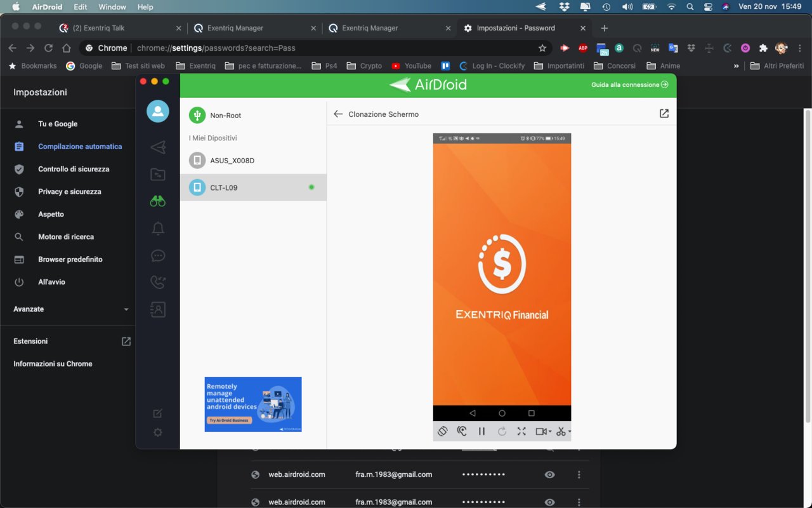Click the fullscreen icon under the mirrored screen

pyautogui.click(x=521, y=431)
